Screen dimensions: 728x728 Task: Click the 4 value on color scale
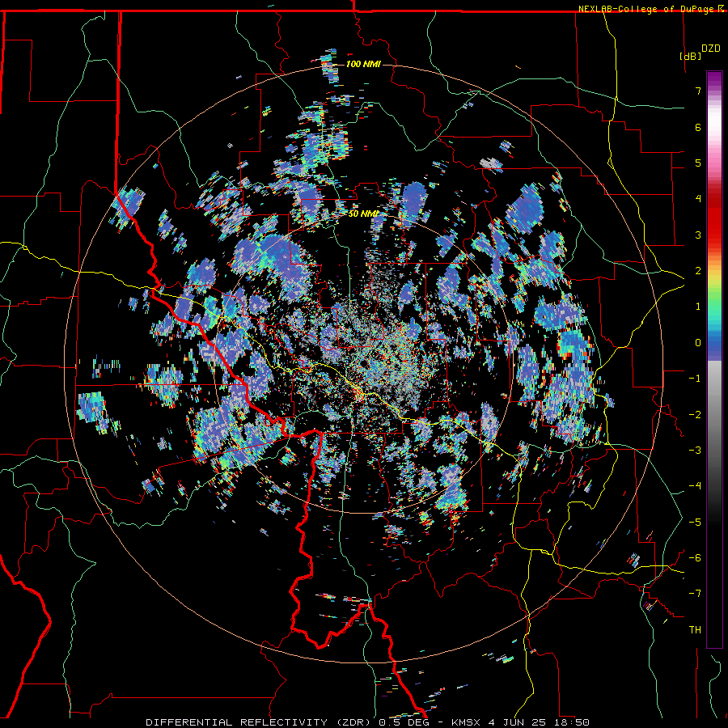698,199
